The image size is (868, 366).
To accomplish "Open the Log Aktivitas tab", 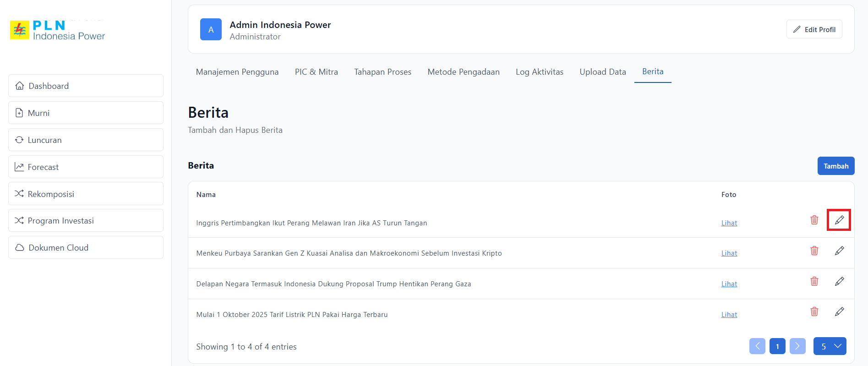I will (x=539, y=72).
